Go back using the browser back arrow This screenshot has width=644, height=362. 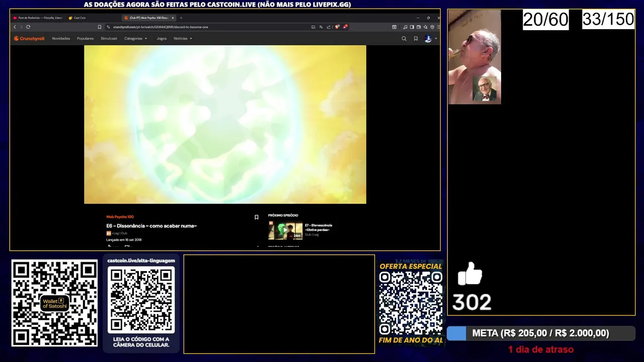pos(15,27)
